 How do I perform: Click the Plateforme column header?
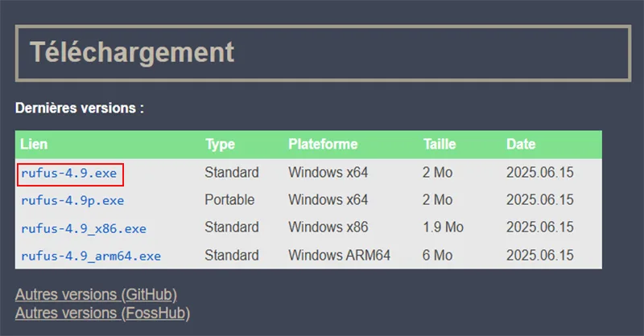click(x=323, y=144)
